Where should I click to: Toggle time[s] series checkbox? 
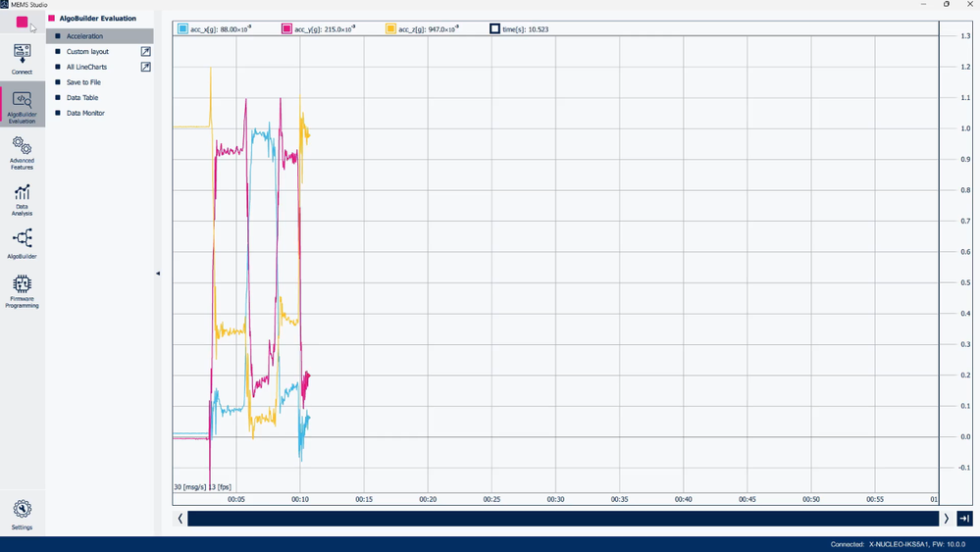(494, 28)
